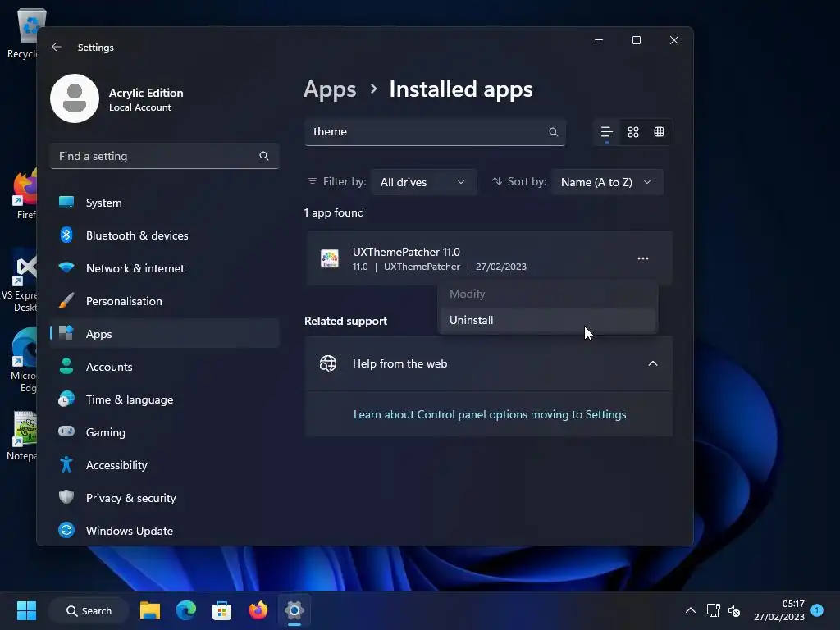Open Personalisation settings
This screenshot has width=840, height=630.
[164, 301]
